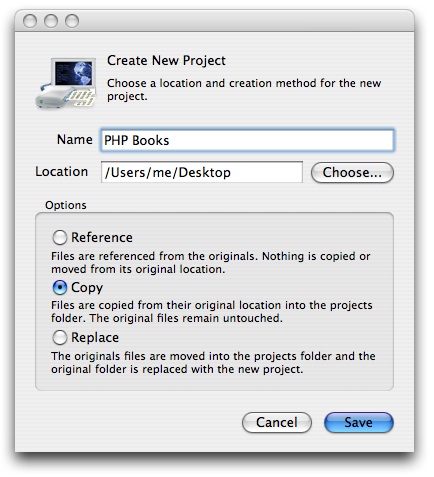Click the Replace option label text
This screenshot has width=434, height=477.
coord(95,338)
